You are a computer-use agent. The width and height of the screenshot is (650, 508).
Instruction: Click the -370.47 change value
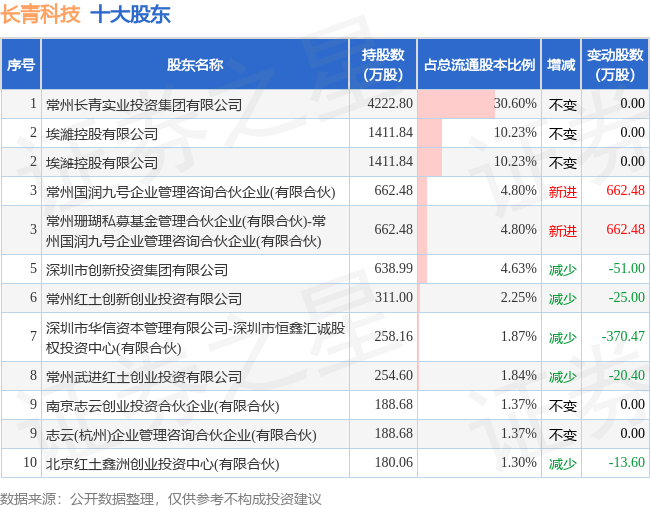(623, 336)
